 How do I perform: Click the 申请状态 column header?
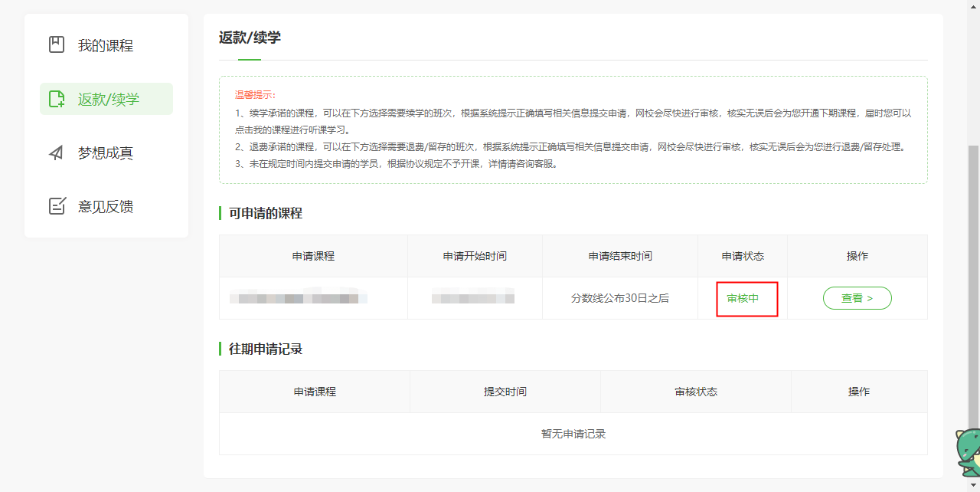[743, 256]
